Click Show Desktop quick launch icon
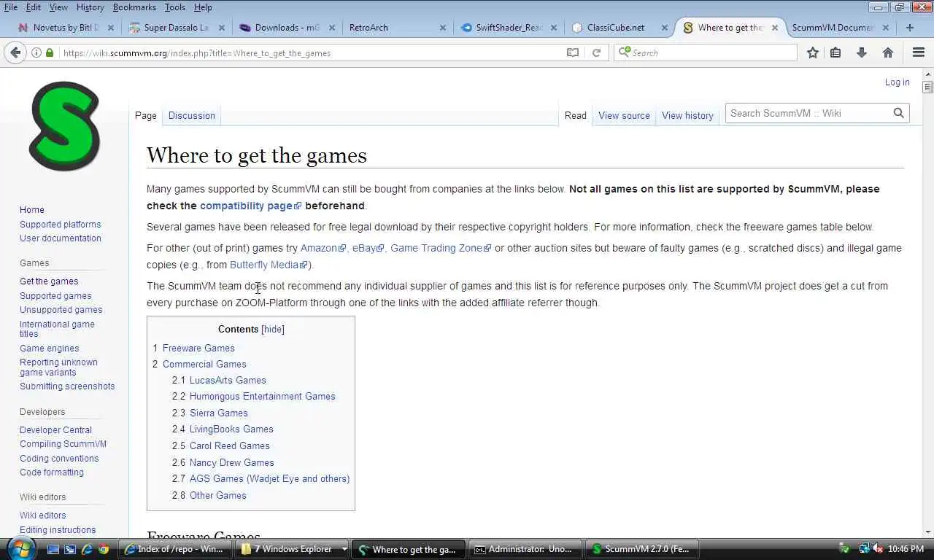 (x=53, y=549)
